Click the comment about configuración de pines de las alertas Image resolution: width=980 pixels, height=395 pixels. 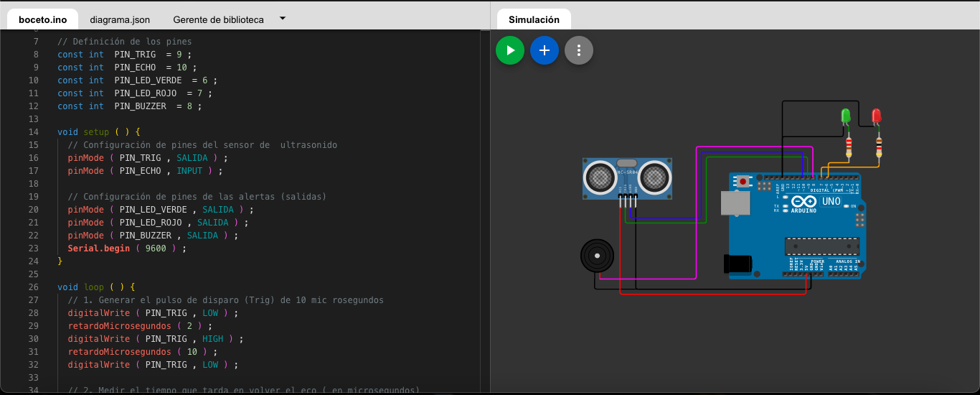[x=197, y=197]
